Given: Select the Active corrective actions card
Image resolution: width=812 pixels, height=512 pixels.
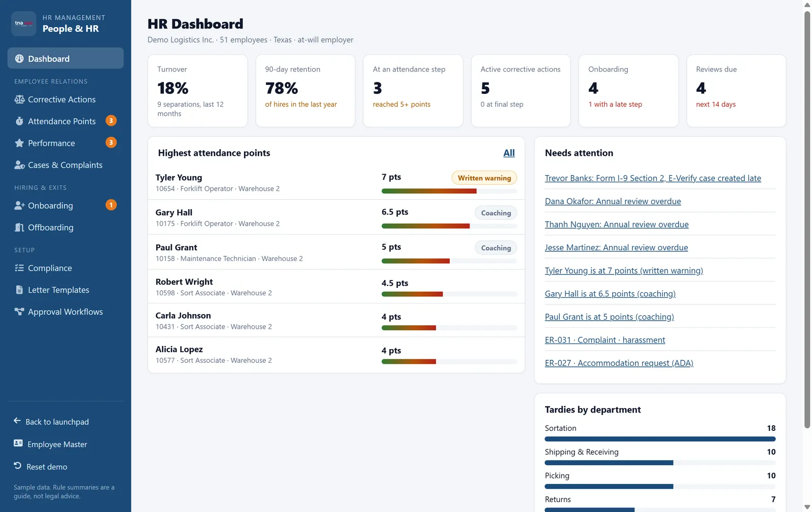Looking at the screenshot, I should tap(521, 91).
